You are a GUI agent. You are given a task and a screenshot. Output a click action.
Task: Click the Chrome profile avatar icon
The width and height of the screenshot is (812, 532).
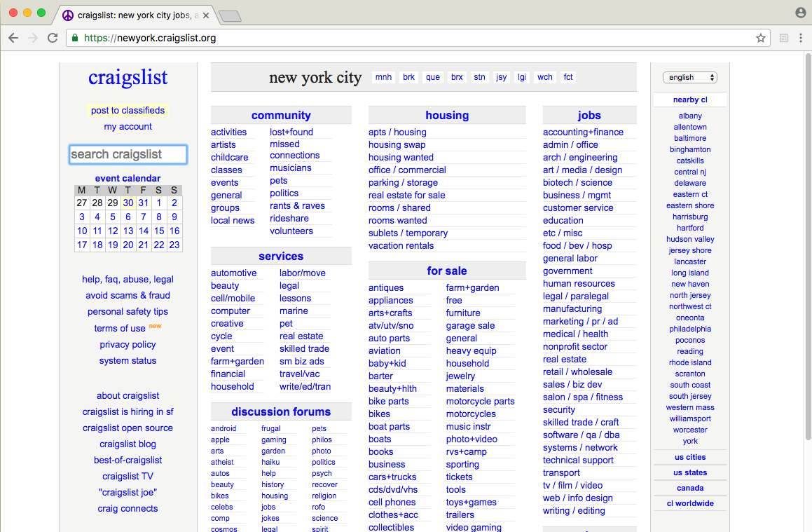click(x=801, y=13)
